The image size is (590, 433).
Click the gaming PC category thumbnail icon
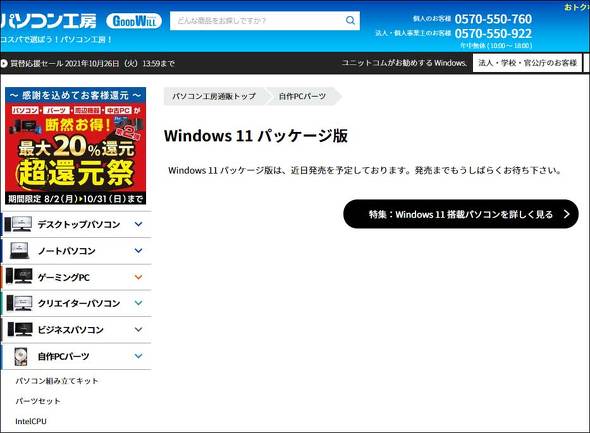pyautogui.click(x=19, y=277)
